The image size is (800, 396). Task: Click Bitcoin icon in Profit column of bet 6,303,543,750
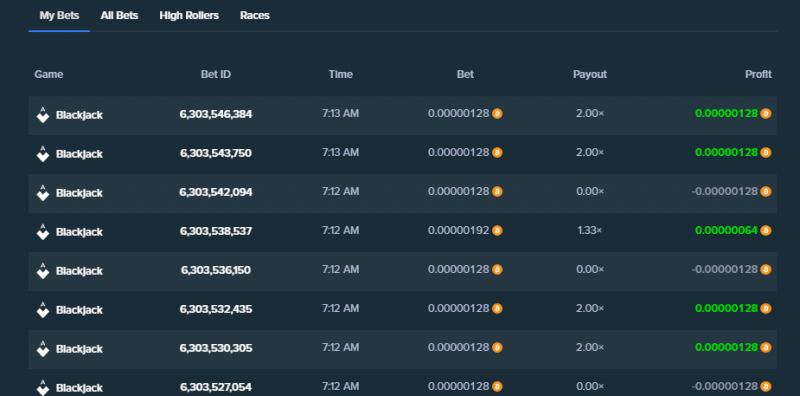coord(765,153)
